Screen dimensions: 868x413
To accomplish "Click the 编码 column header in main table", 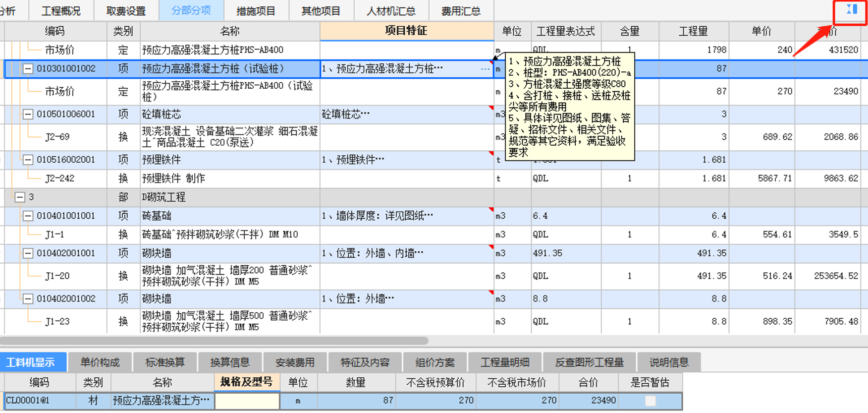I will click(55, 31).
